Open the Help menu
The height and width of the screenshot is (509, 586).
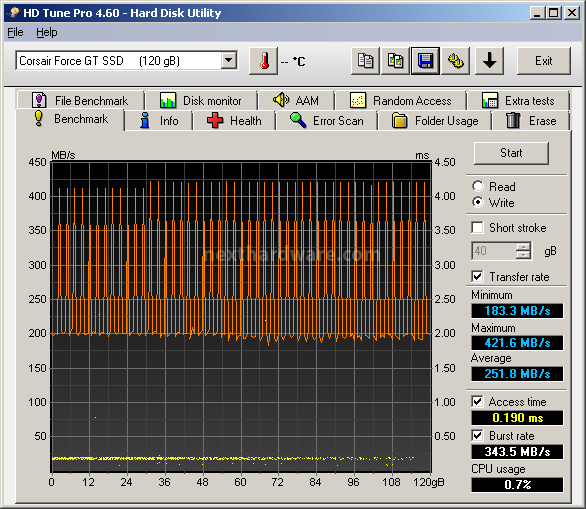tap(47, 33)
